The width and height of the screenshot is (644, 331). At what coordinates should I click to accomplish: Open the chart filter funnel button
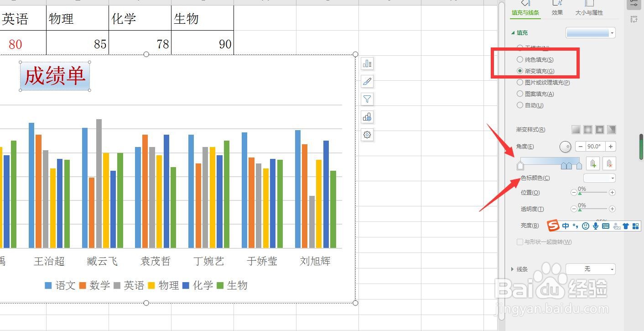coord(367,99)
